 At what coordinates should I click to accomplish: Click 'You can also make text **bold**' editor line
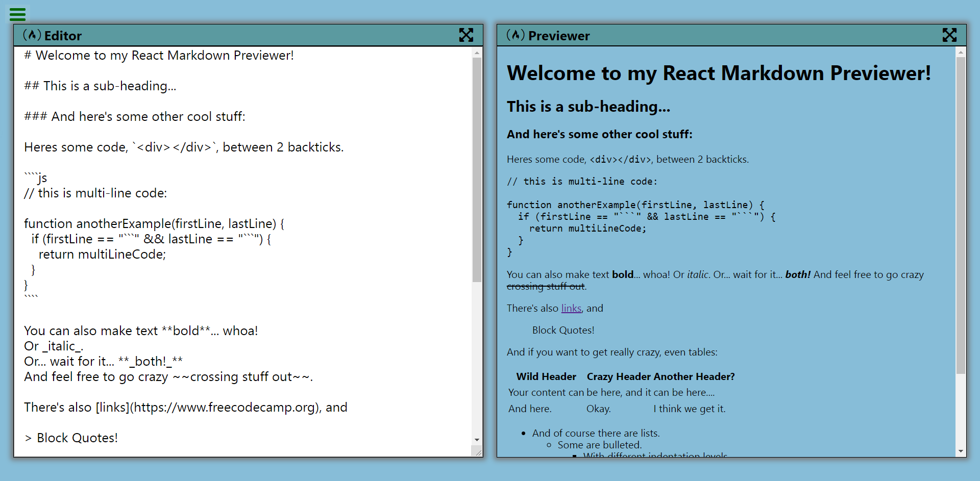point(141,331)
